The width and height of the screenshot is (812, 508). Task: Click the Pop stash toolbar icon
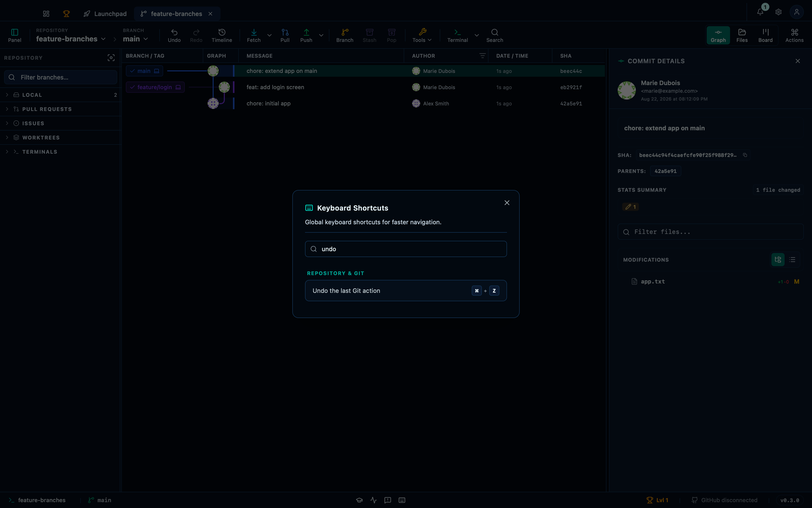(x=392, y=35)
